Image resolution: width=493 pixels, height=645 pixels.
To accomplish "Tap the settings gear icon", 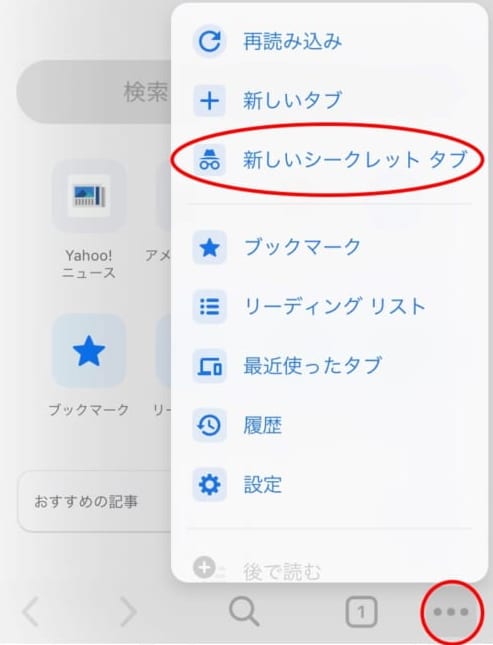I will click(209, 485).
